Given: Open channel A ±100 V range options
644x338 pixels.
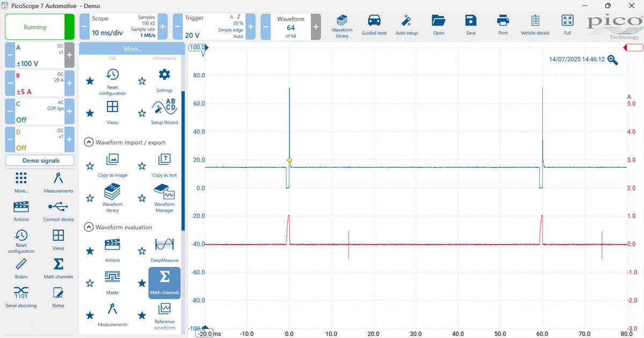Looking at the screenshot, I should (x=40, y=55).
